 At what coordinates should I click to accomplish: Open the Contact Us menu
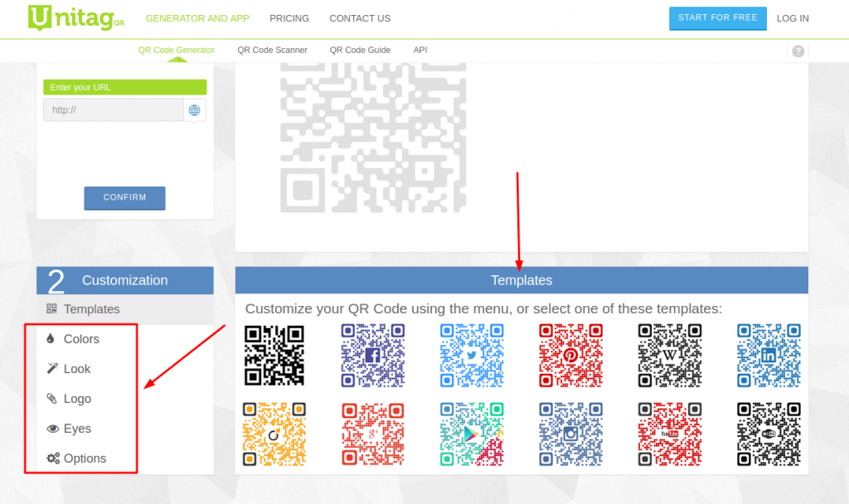(359, 18)
